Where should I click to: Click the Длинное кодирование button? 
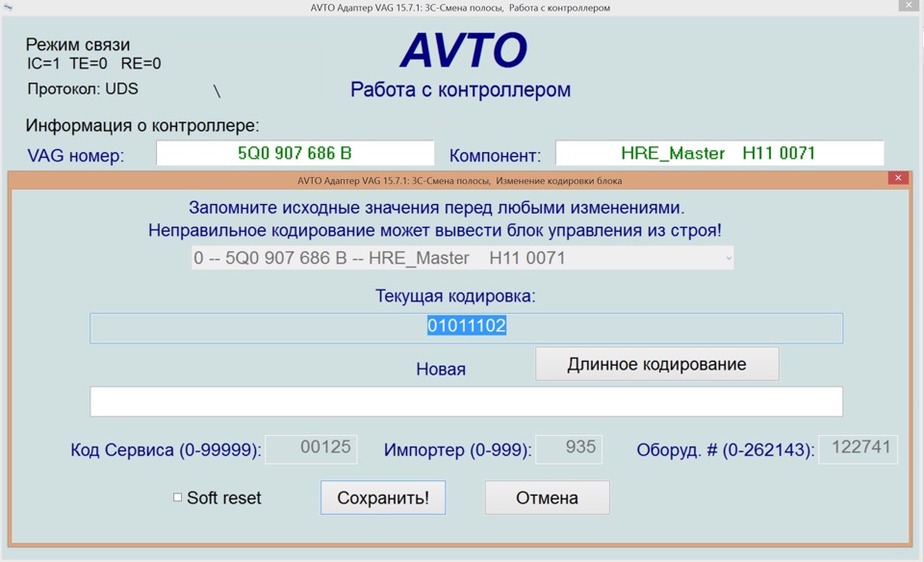click(657, 364)
